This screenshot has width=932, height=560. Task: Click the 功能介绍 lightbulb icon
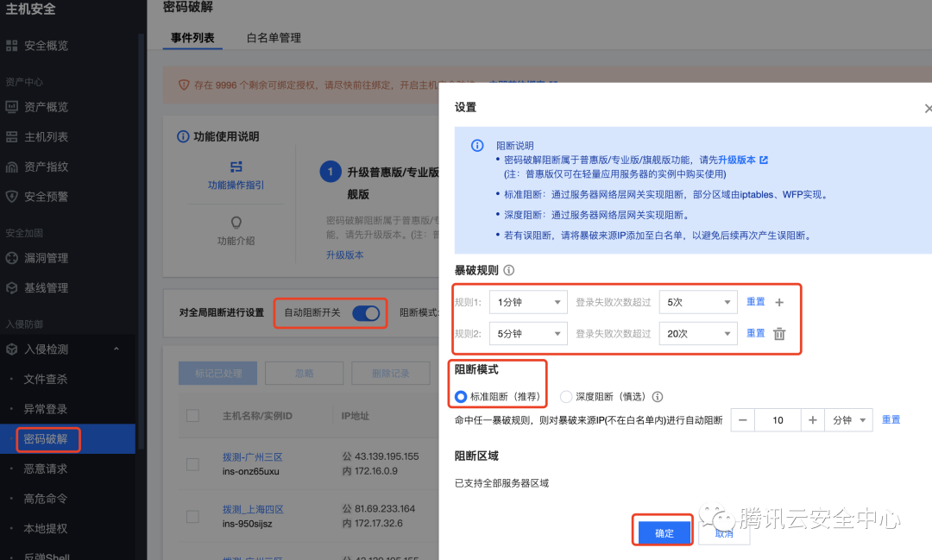(236, 223)
